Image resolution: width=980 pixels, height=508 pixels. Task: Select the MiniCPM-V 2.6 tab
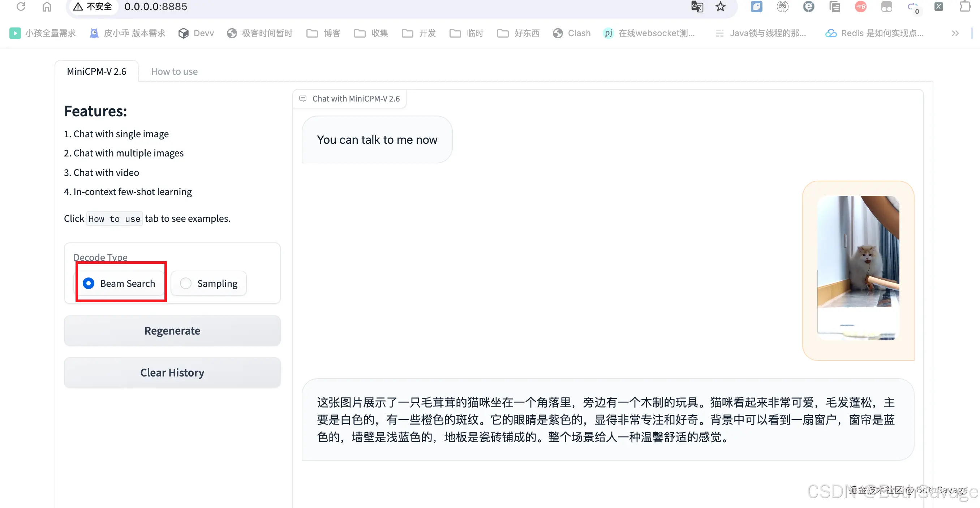click(x=96, y=71)
